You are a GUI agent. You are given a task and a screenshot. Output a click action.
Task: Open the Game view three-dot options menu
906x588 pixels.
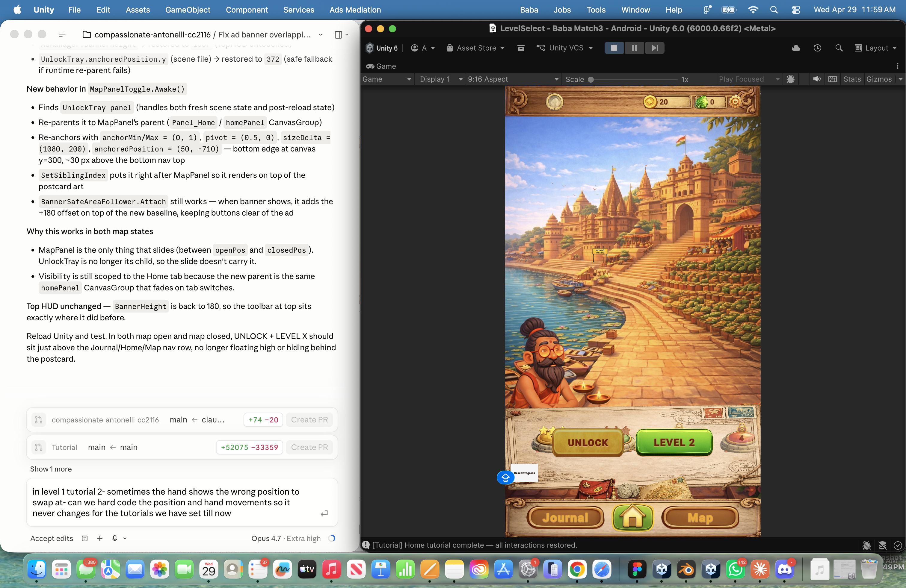[898, 66]
